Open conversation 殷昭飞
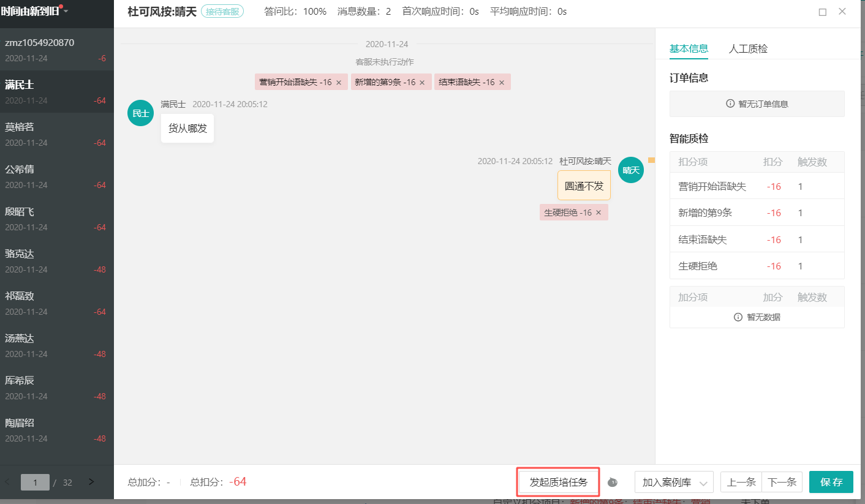The height and width of the screenshot is (504, 865). pyautogui.click(x=57, y=219)
